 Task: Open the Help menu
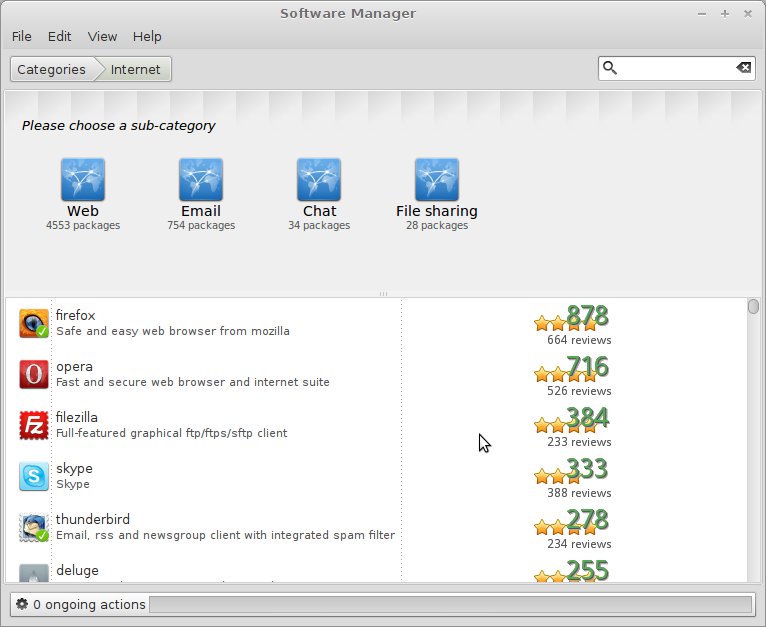(147, 36)
